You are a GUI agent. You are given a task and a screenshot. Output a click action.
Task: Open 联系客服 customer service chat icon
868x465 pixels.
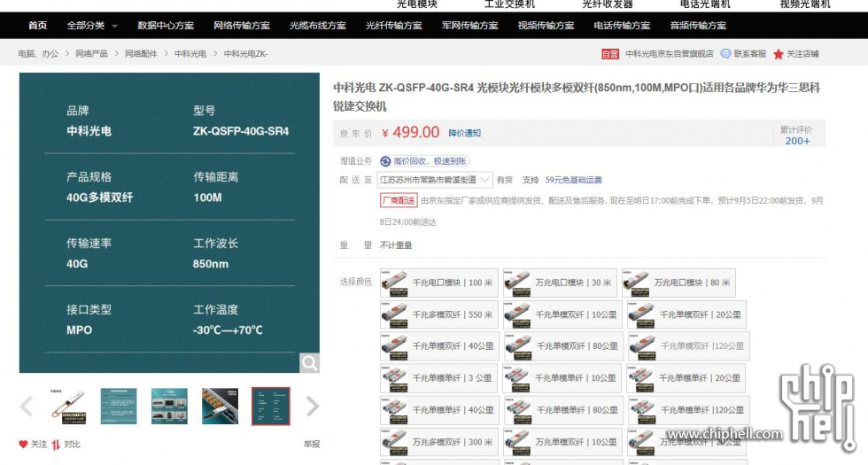coord(725,54)
